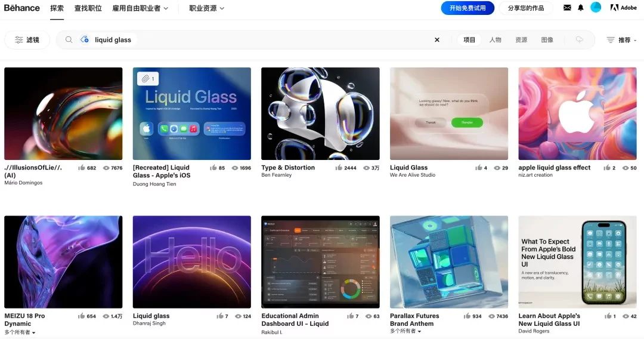Go to 查找职位 nav item
Viewport: 644px width, 339px height.
[x=88, y=8]
